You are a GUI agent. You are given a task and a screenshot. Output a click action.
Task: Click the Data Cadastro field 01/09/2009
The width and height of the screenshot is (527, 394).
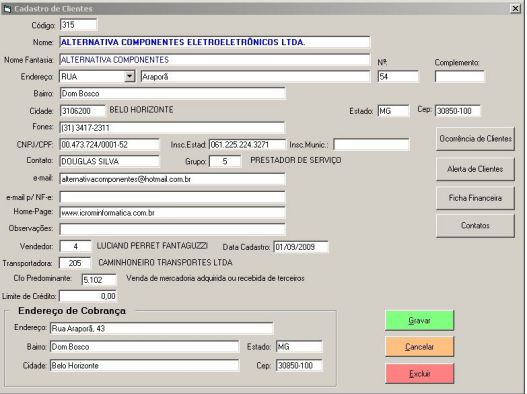(x=301, y=247)
